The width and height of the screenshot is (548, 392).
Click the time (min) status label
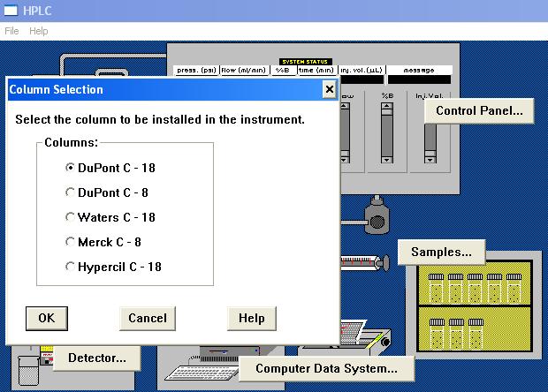coord(316,70)
